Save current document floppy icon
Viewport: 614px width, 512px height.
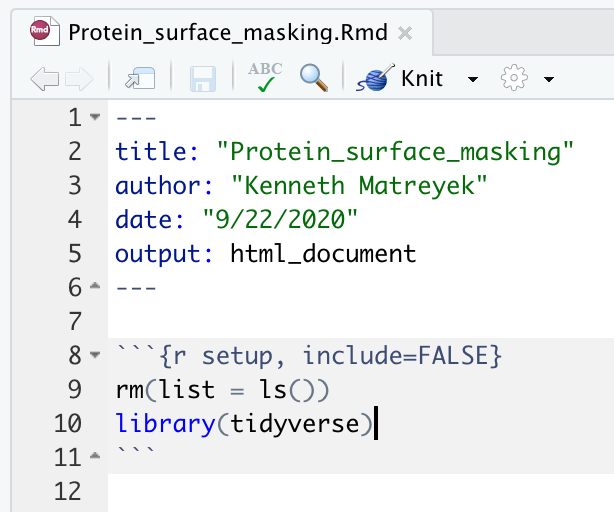(x=202, y=79)
